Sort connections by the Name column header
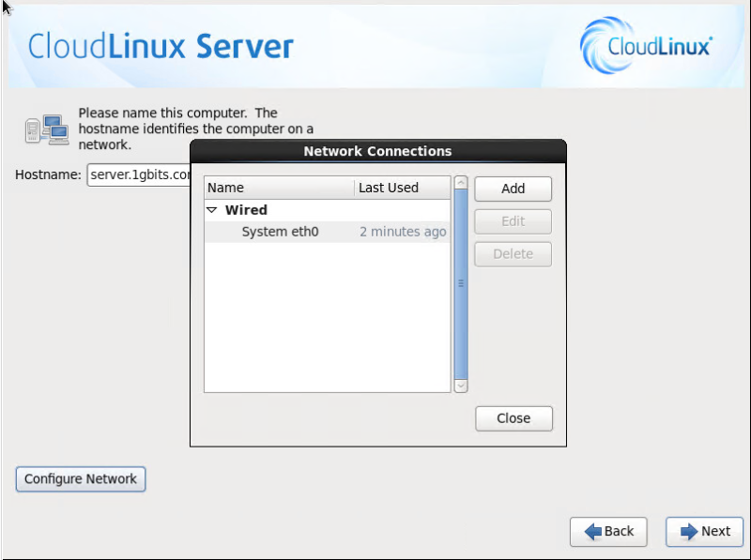This screenshot has width=751, height=560. [x=225, y=187]
